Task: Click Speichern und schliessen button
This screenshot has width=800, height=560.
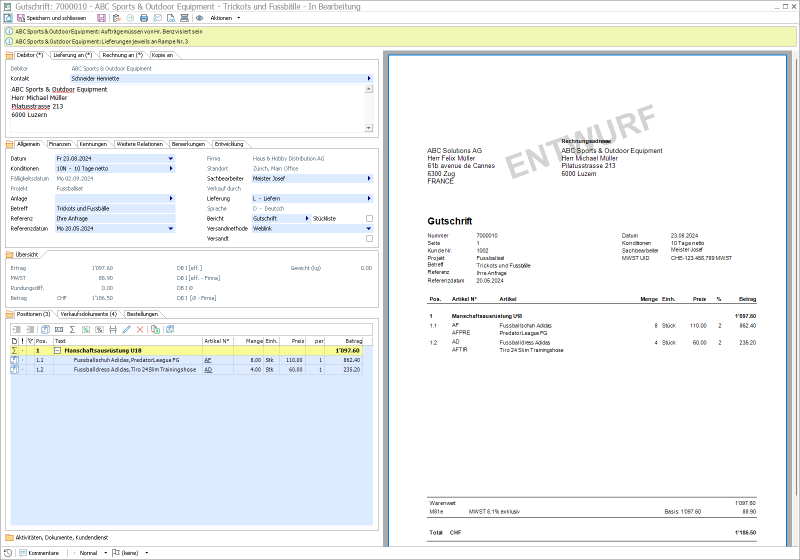Action: click(52, 18)
